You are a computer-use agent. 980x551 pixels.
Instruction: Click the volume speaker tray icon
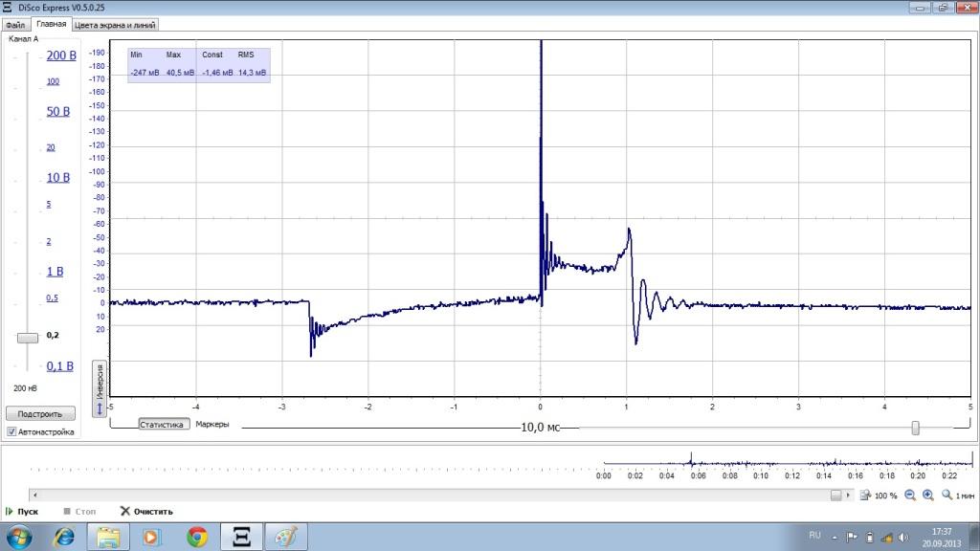pyautogui.click(x=903, y=538)
